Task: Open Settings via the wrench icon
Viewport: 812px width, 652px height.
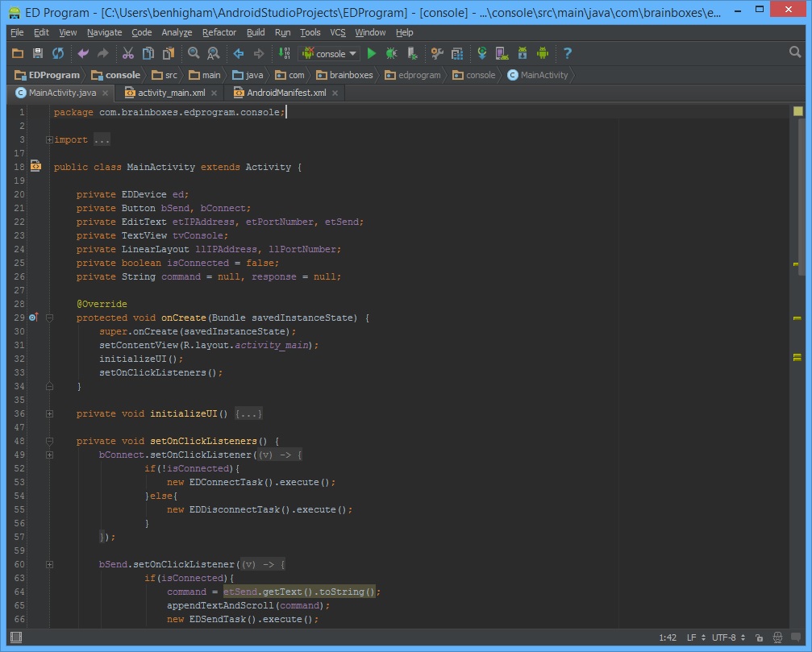Action: click(436, 54)
